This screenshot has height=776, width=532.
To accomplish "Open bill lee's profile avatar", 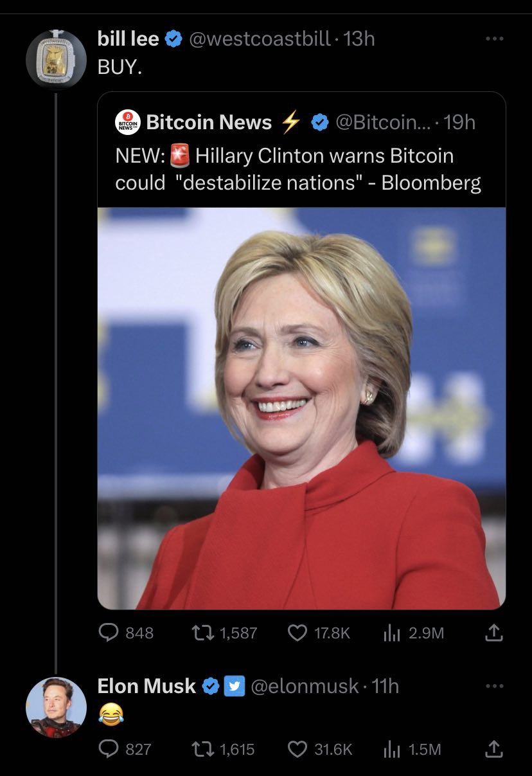I will pyautogui.click(x=56, y=59).
